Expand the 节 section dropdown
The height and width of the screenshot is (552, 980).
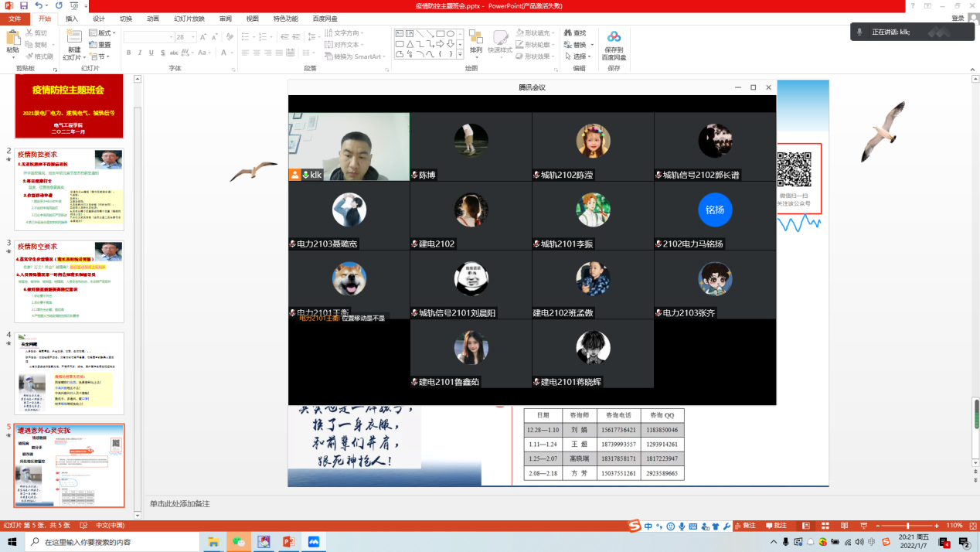[100, 56]
